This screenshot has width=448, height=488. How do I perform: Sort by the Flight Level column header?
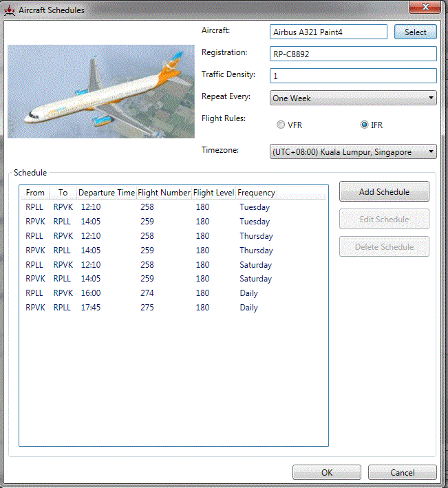[213, 193]
